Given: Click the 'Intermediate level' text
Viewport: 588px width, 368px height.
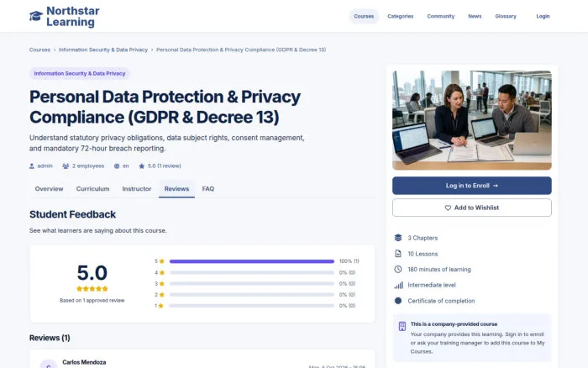Looking at the screenshot, I should (x=432, y=285).
